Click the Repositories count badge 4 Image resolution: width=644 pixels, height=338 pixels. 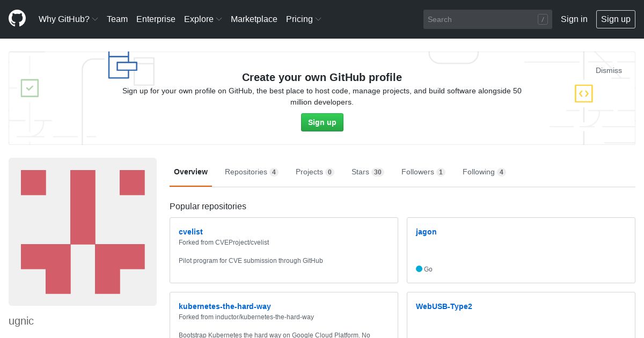(x=274, y=172)
